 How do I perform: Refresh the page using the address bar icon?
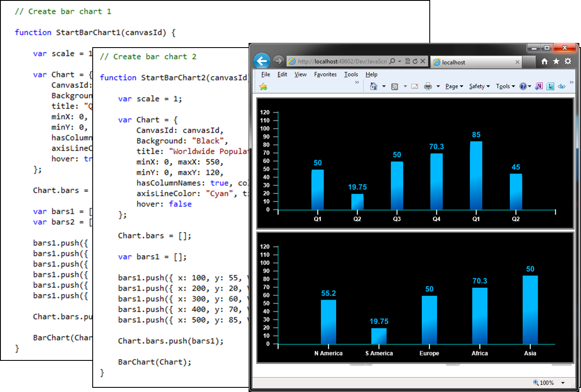[415, 61]
